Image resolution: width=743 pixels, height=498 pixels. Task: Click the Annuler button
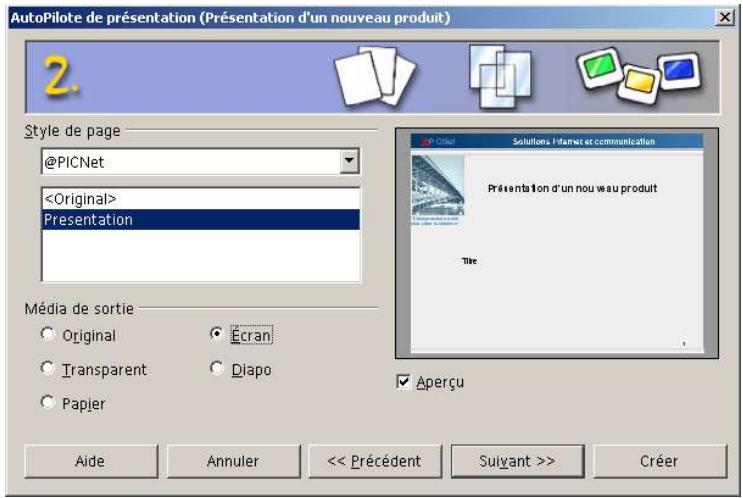[x=233, y=461]
